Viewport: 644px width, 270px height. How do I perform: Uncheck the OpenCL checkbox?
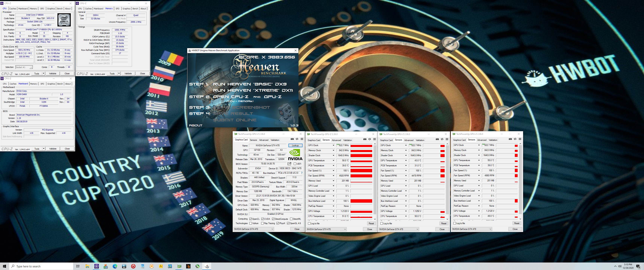[x=250, y=219]
